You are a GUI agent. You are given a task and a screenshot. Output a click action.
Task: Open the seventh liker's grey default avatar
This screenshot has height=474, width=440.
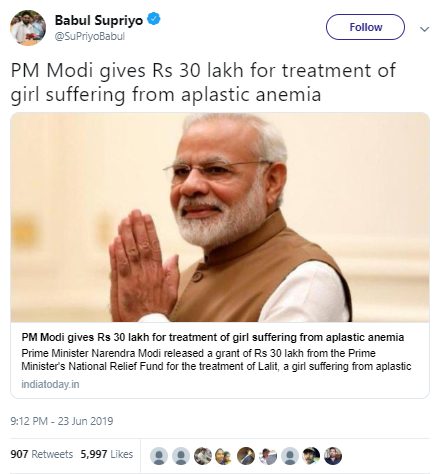point(290,456)
